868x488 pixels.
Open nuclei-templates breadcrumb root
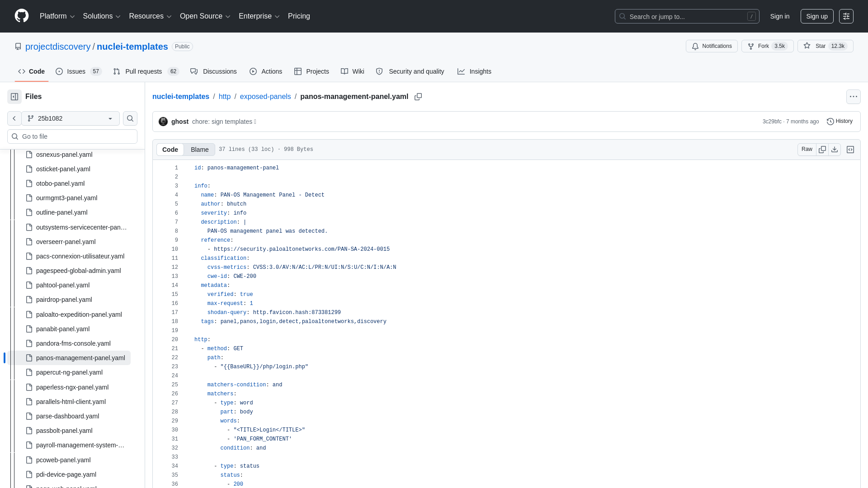pos(181,97)
